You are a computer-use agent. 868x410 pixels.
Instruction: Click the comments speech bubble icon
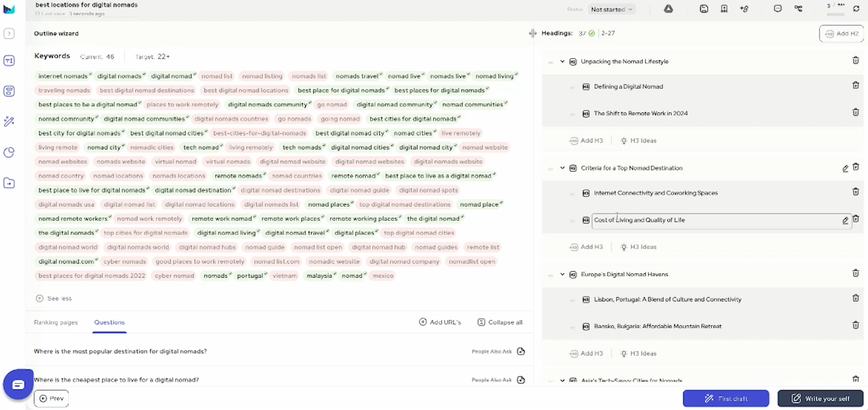coord(777,9)
